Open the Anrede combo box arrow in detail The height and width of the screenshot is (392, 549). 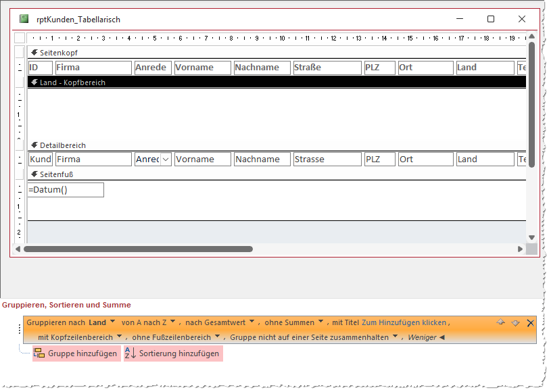pyautogui.click(x=166, y=160)
